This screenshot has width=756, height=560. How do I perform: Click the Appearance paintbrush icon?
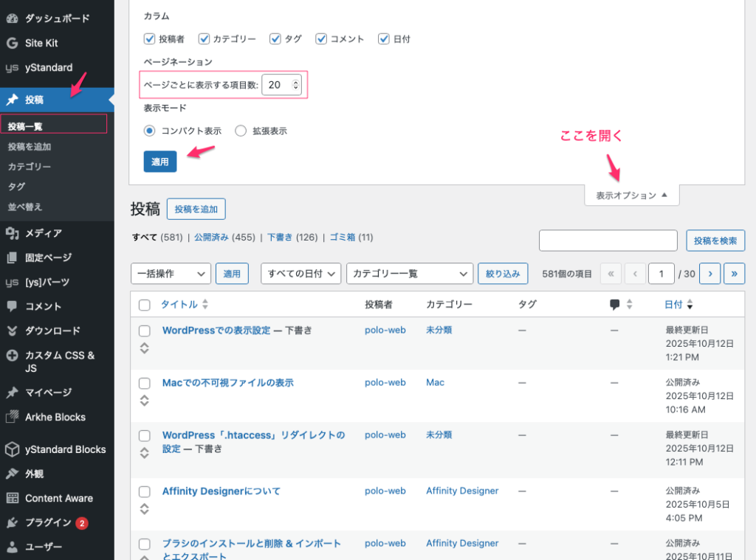(12, 474)
